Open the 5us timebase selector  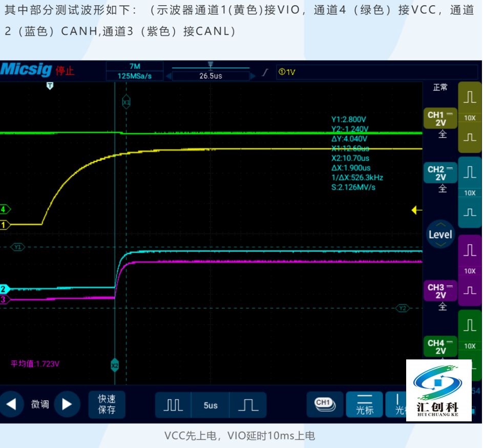(211, 405)
